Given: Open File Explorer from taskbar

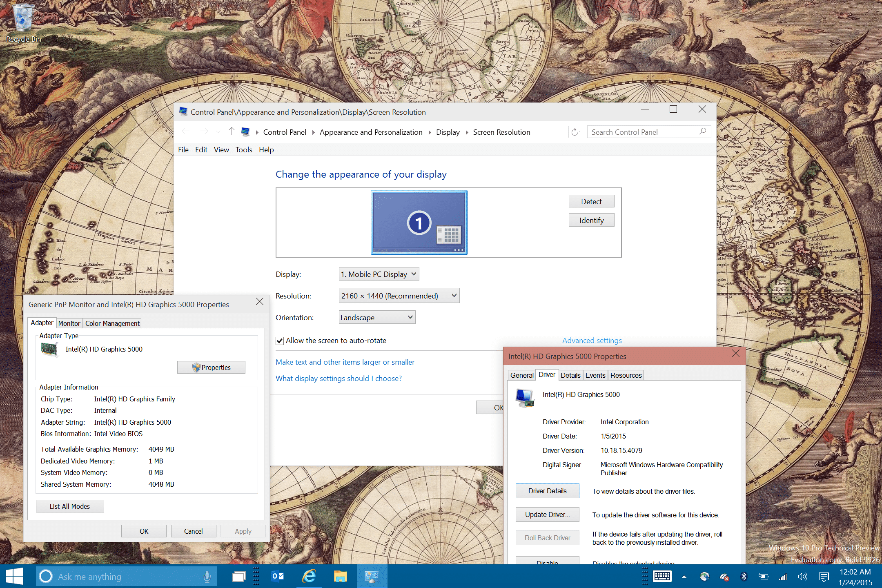Looking at the screenshot, I should pos(340,576).
